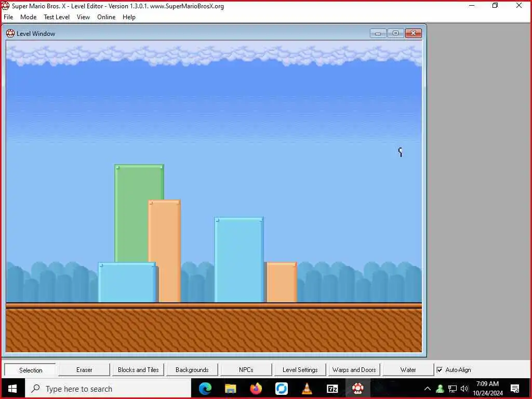Open Warps and Doors panel
This screenshot has height=399, width=532.
pos(354,370)
